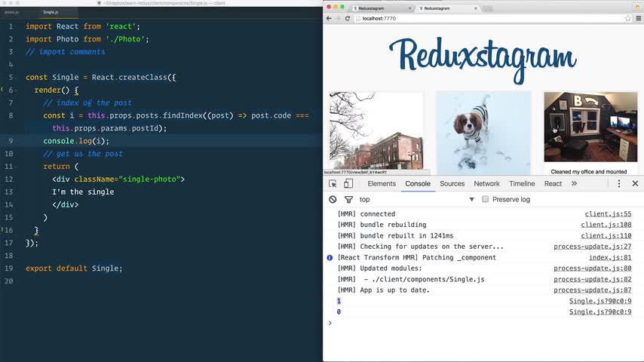The width and height of the screenshot is (644, 362).
Task: Click the console input prompt
Action: [483, 323]
